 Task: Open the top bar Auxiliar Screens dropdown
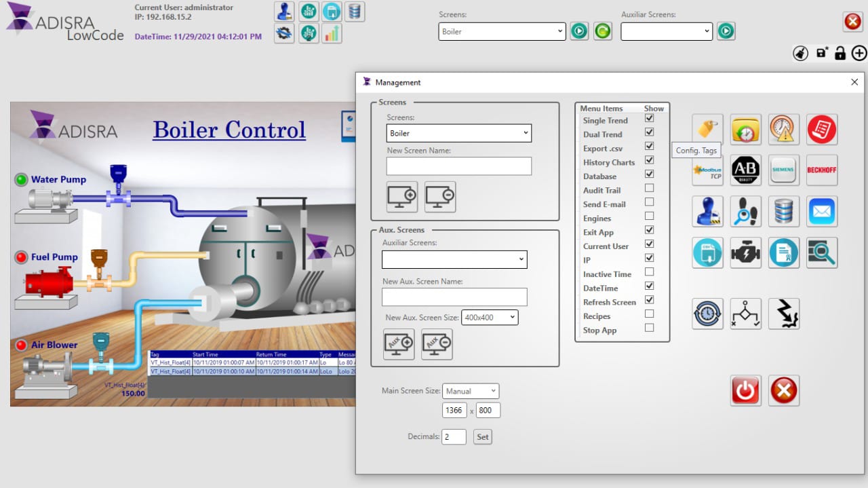[x=667, y=31]
